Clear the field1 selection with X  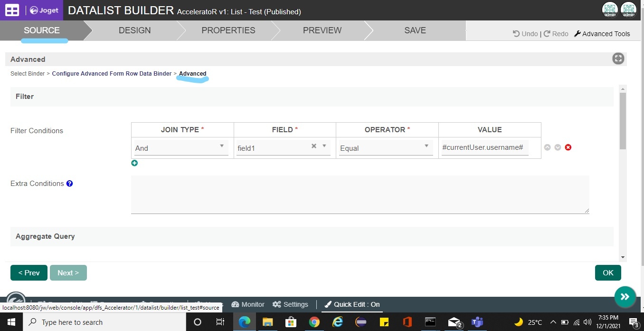point(313,146)
